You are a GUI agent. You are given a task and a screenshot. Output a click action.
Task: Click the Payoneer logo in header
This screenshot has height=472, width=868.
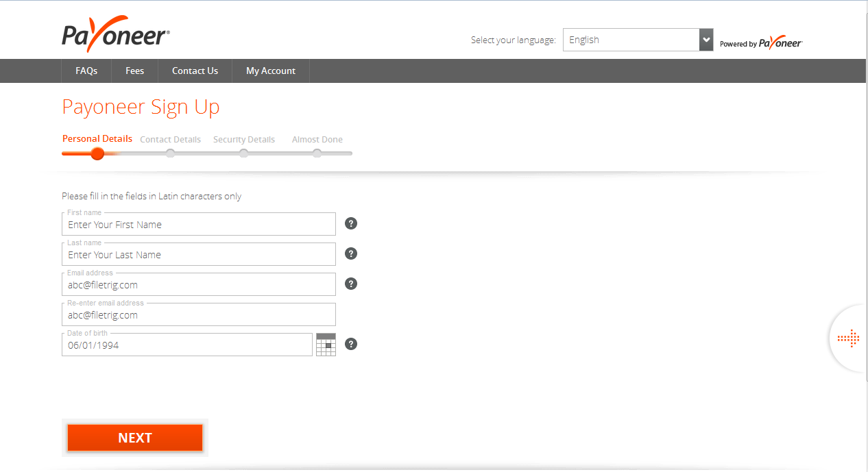[116, 34]
